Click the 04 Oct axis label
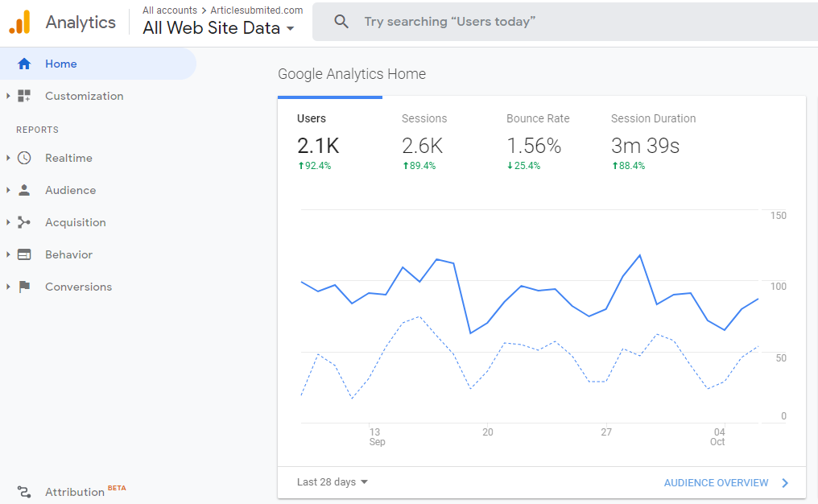 718,436
